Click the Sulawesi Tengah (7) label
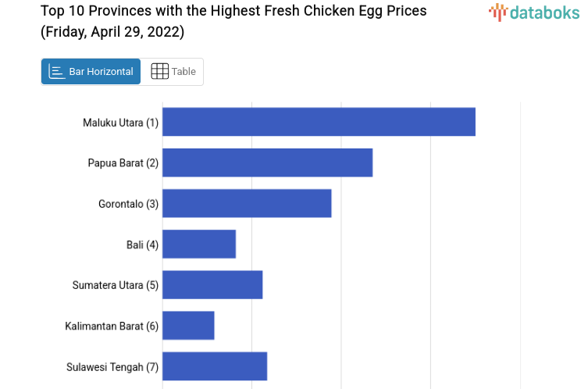The image size is (588, 389). click(x=112, y=366)
